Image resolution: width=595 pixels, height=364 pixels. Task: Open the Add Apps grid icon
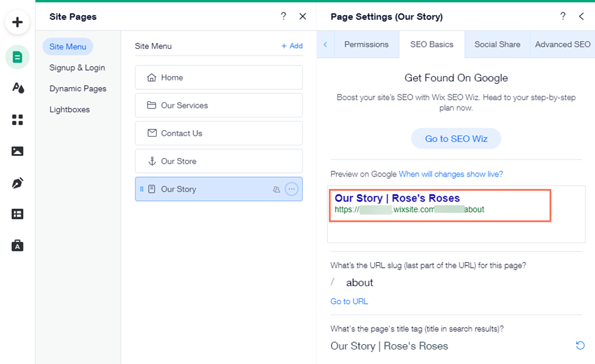click(x=17, y=120)
